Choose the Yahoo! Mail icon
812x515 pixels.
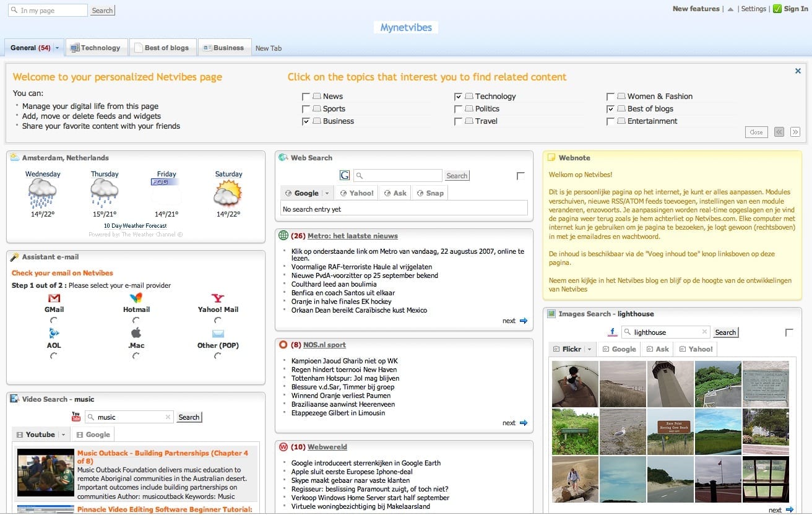click(x=218, y=298)
